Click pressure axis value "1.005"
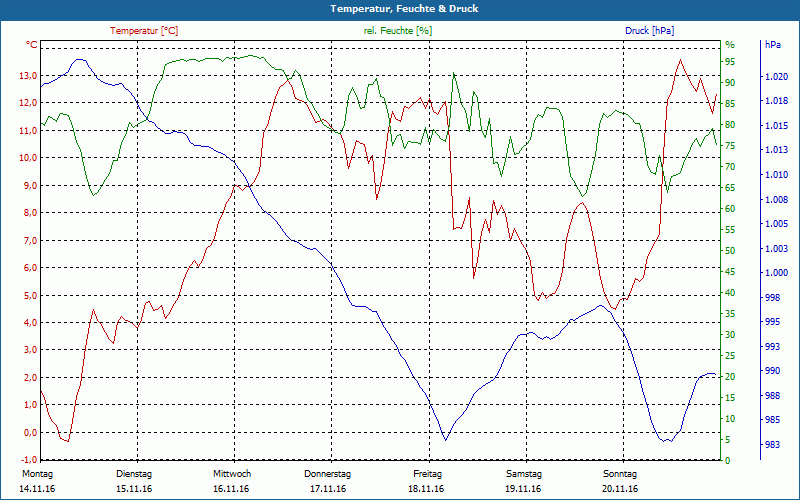Image resolution: width=800 pixels, height=500 pixels. (777, 224)
